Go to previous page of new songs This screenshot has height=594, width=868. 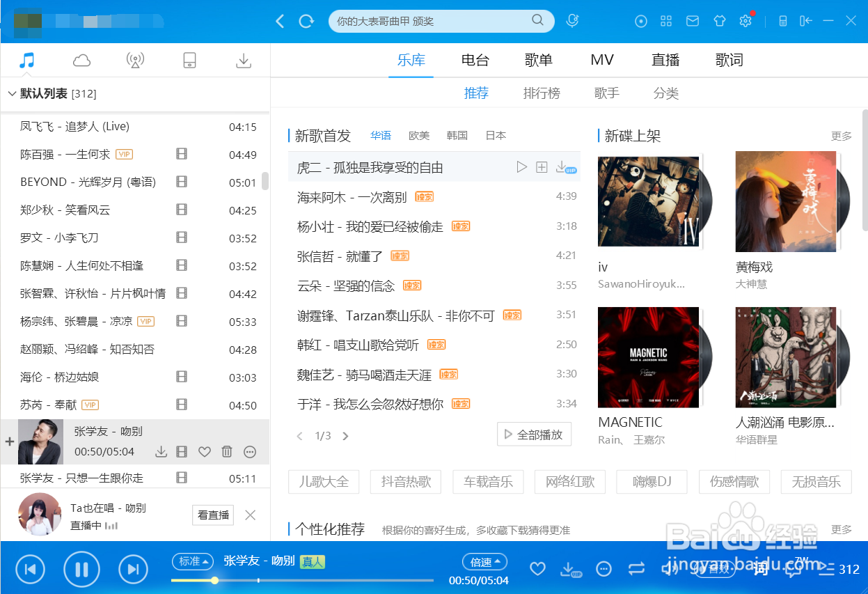(300, 436)
